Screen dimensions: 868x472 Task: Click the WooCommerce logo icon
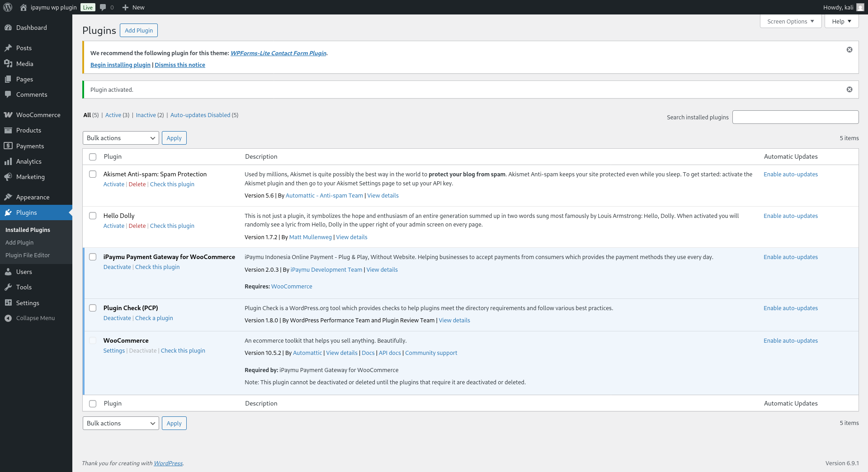tap(8, 115)
